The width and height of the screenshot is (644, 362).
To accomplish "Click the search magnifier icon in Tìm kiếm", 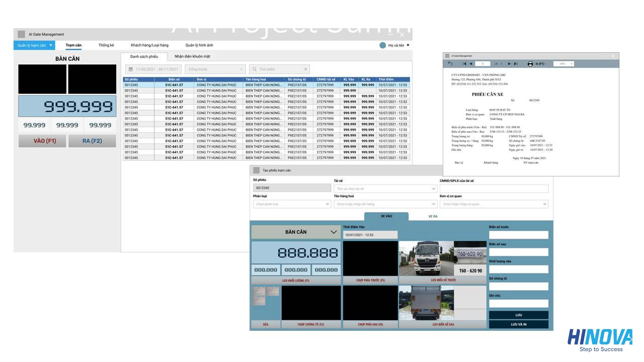I will pos(254,69).
